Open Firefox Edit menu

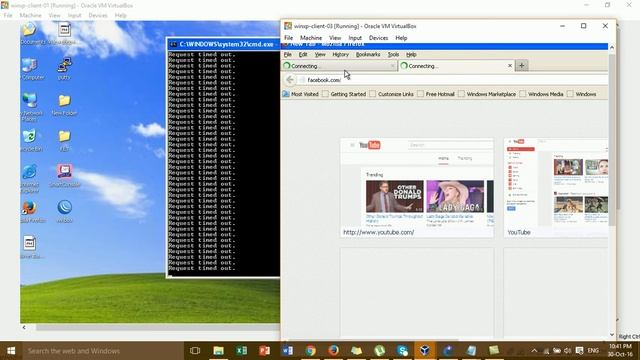[x=303, y=54]
